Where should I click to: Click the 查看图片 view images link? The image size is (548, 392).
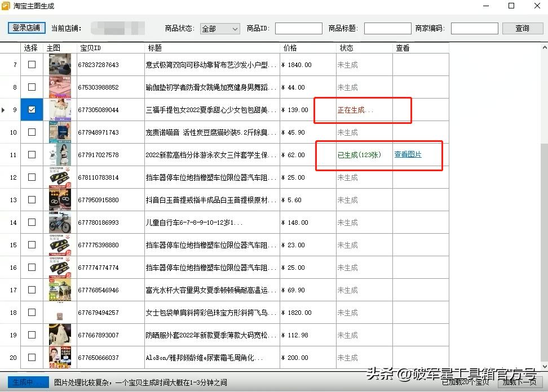click(408, 154)
